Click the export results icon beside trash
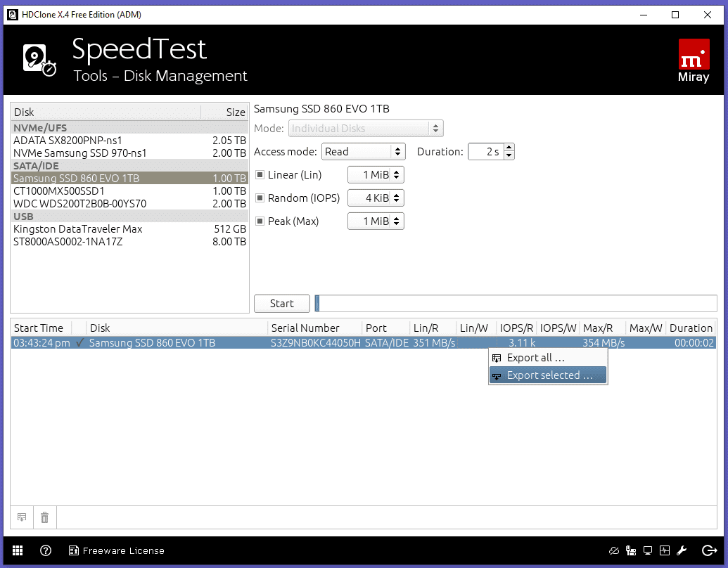The width and height of the screenshot is (728, 568). point(22,517)
